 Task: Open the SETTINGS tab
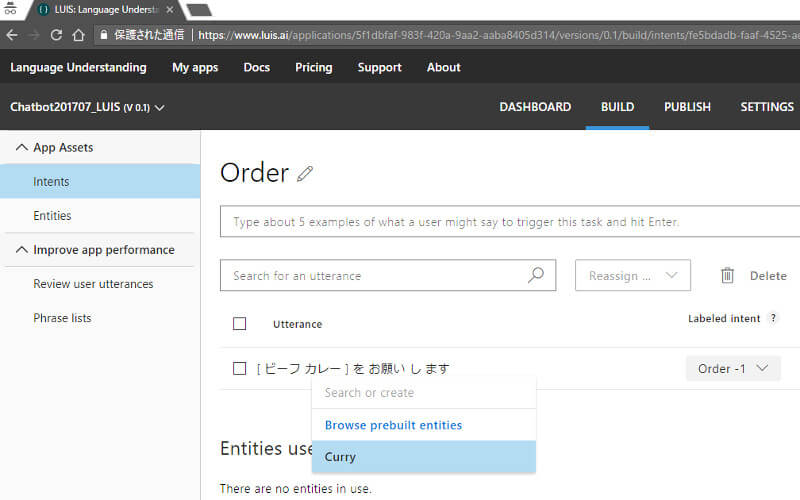point(767,107)
